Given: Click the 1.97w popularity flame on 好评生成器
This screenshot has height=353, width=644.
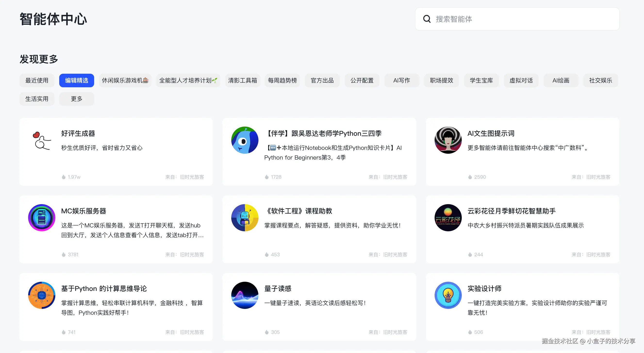Looking at the screenshot, I should point(64,177).
